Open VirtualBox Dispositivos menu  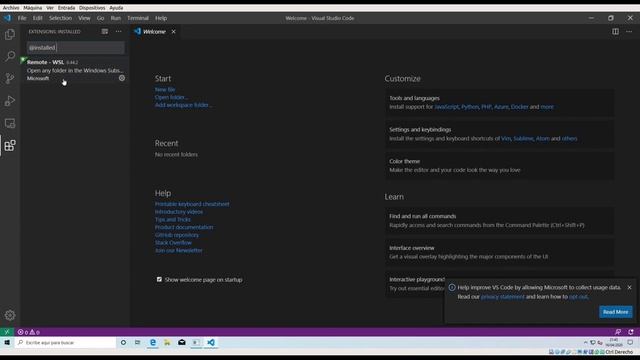pos(92,8)
